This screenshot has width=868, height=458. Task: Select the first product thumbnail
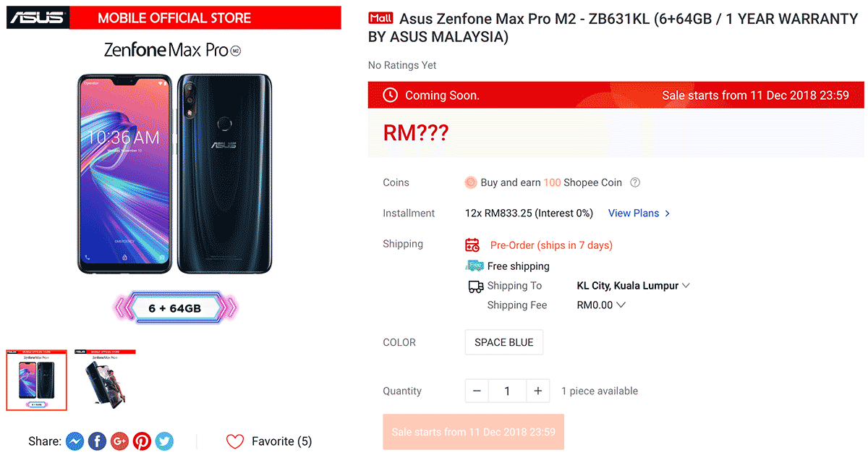(37, 380)
